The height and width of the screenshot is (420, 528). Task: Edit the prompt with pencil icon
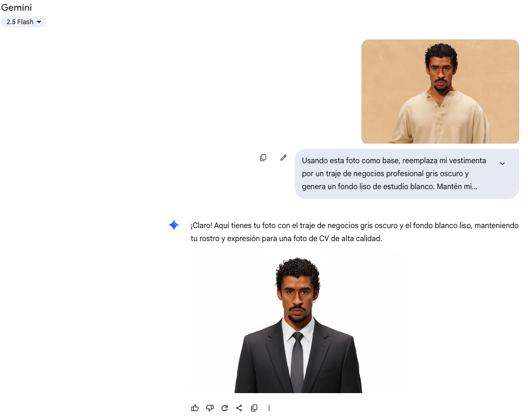click(x=283, y=158)
